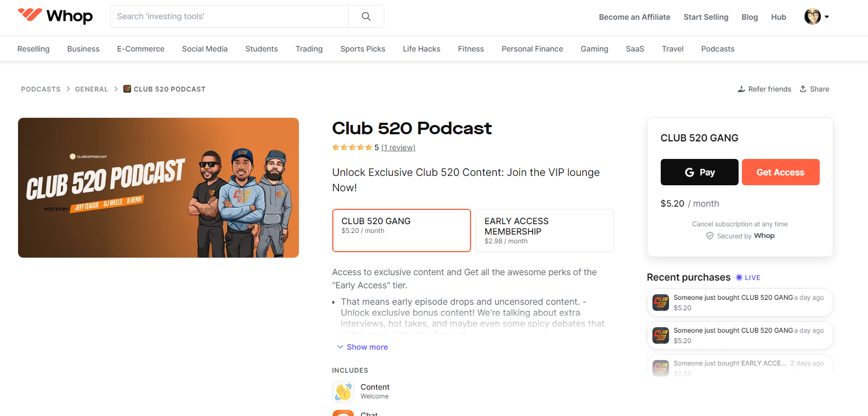Click the Whop logo
This screenshot has width=868, height=416.
[55, 16]
